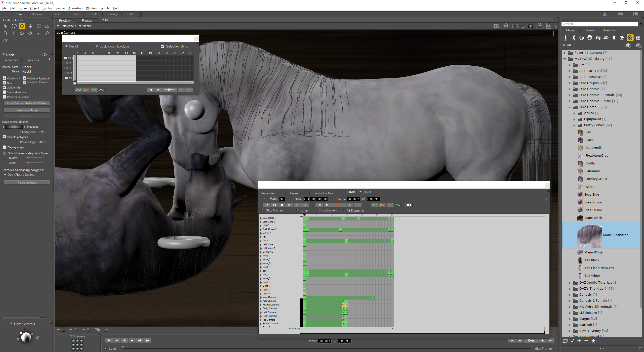Select the Magnifier zoom tool
Screen dimensions: 644x352
pyautogui.click(x=47, y=33)
